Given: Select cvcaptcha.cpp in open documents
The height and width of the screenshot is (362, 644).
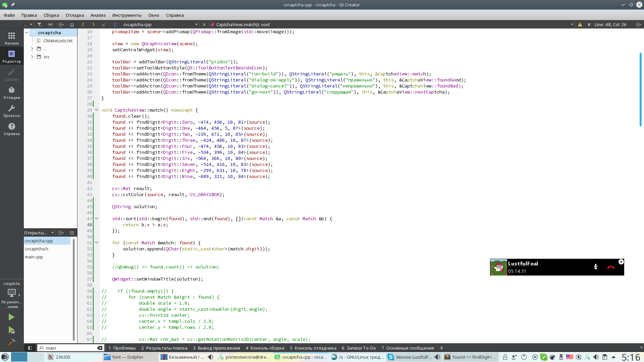Looking at the screenshot, I should 47,241.
